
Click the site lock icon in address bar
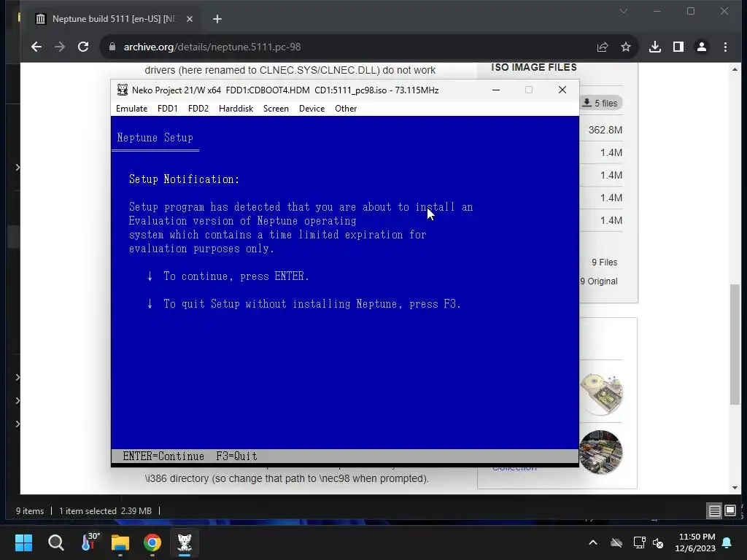112,47
